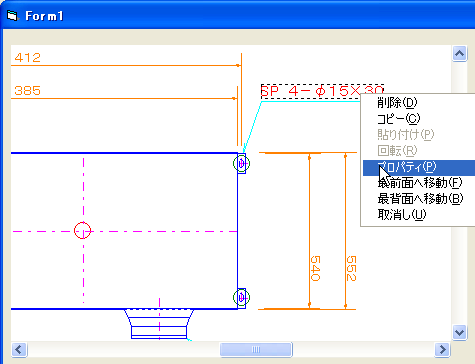
Task: Choose 最背面へ移動(B) menu item
Action: [x=419, y=199]
